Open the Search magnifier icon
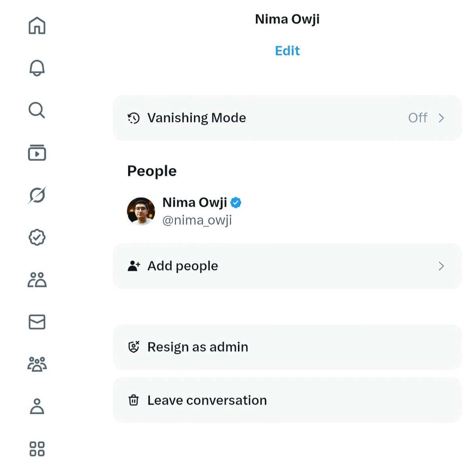This screenshot has height=476, width=476. coord(37,110)
